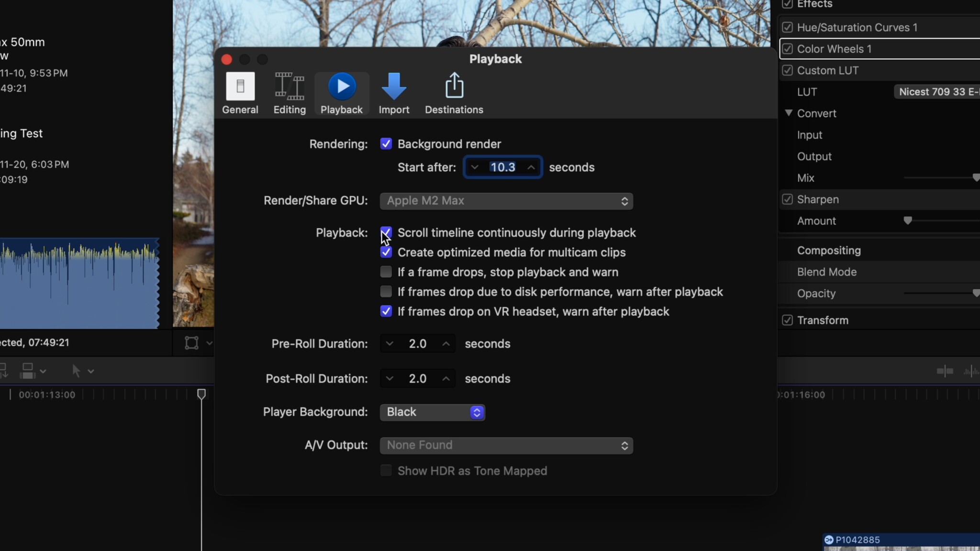Decrease the Pre-Roll Duration value
The height and width of the screenshot is (551, 980).
point(390,344)
